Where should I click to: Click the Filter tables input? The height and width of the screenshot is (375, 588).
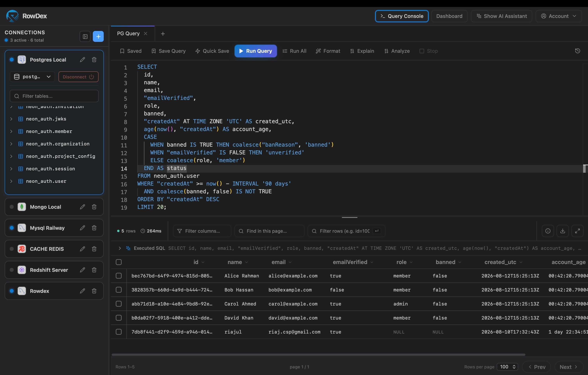[54, 96]
